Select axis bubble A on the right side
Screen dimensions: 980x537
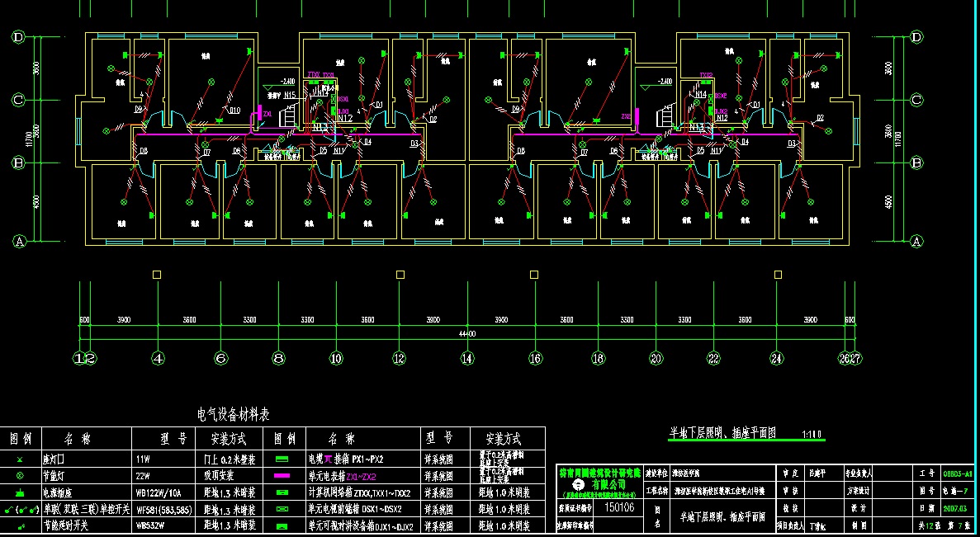916,241
